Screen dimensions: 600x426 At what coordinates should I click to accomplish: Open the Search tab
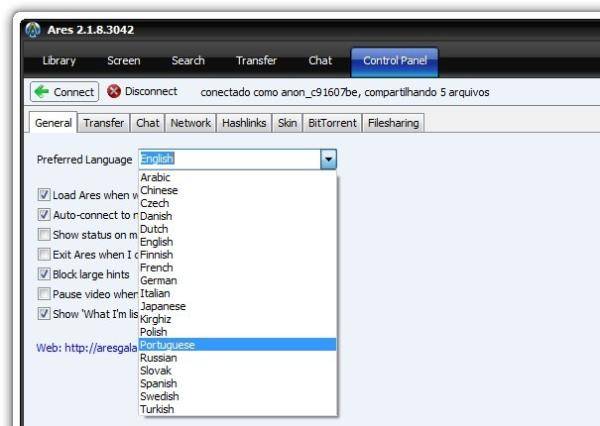point(188,60)
